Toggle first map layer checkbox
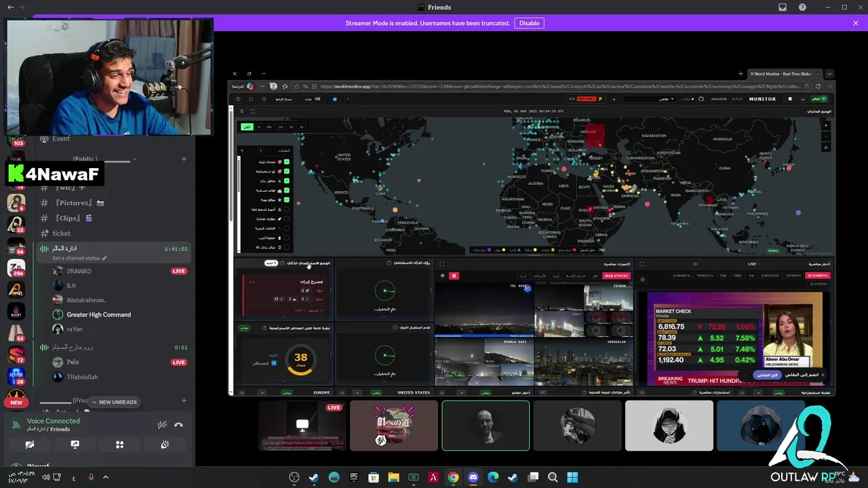 (287, 162)
